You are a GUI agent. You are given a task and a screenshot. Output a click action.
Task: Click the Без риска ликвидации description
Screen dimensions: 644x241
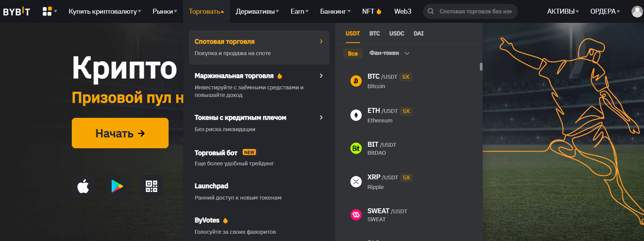pyautogui.click(x=225, y=129)
